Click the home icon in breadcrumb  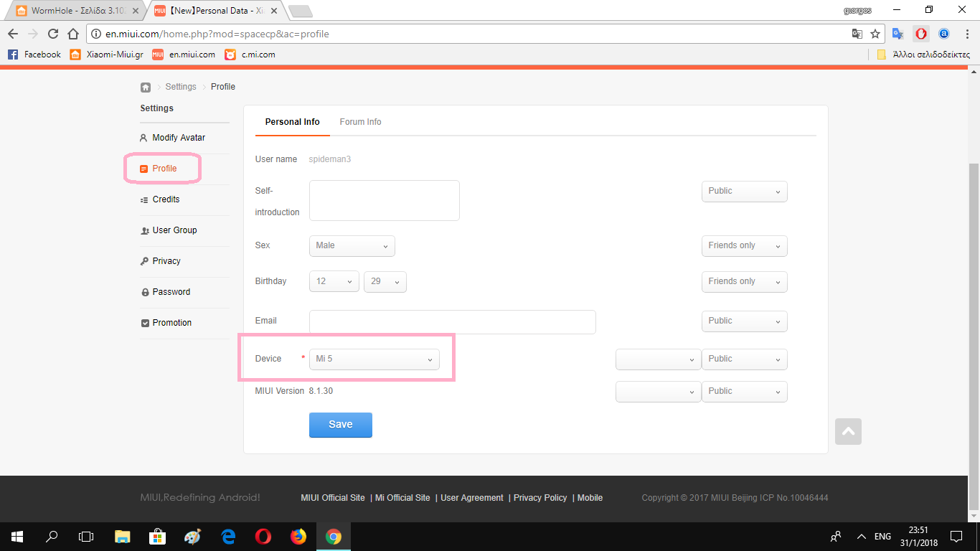146,87
